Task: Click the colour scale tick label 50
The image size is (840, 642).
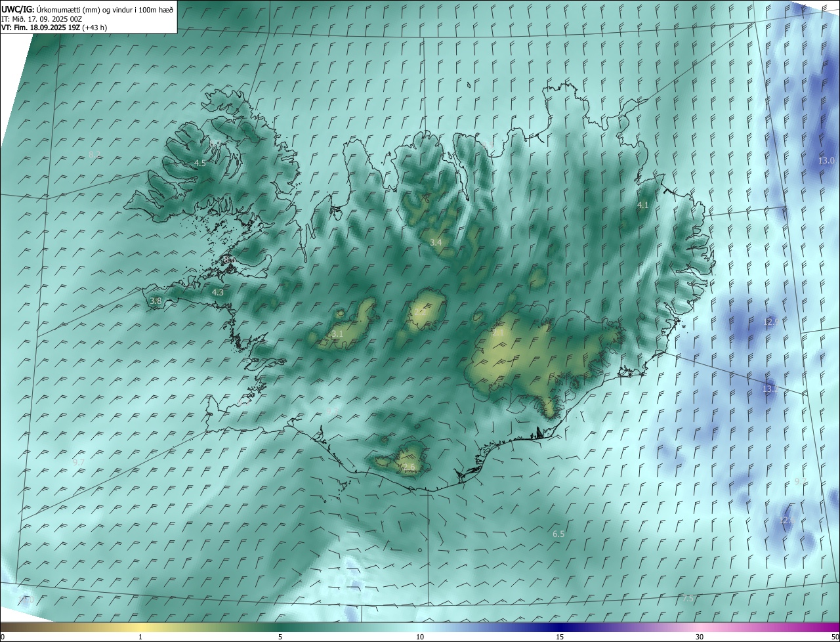Action: (835, 637)
